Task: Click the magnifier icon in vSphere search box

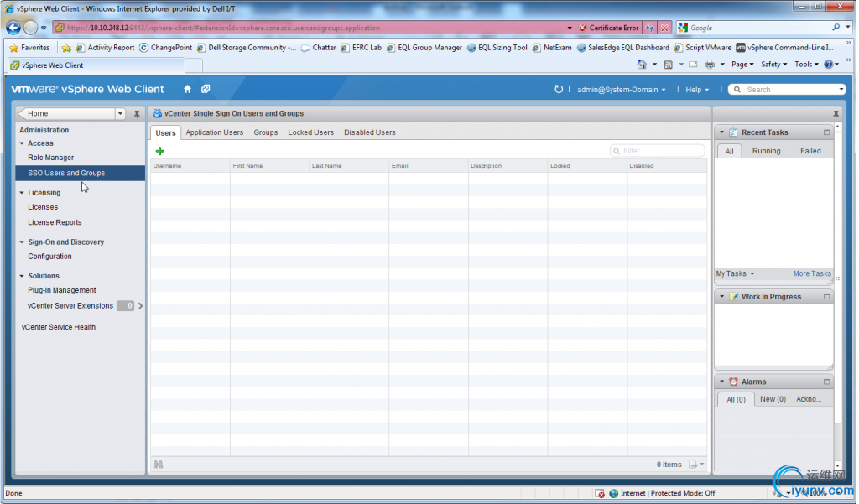Action: (x=737, y=89)
